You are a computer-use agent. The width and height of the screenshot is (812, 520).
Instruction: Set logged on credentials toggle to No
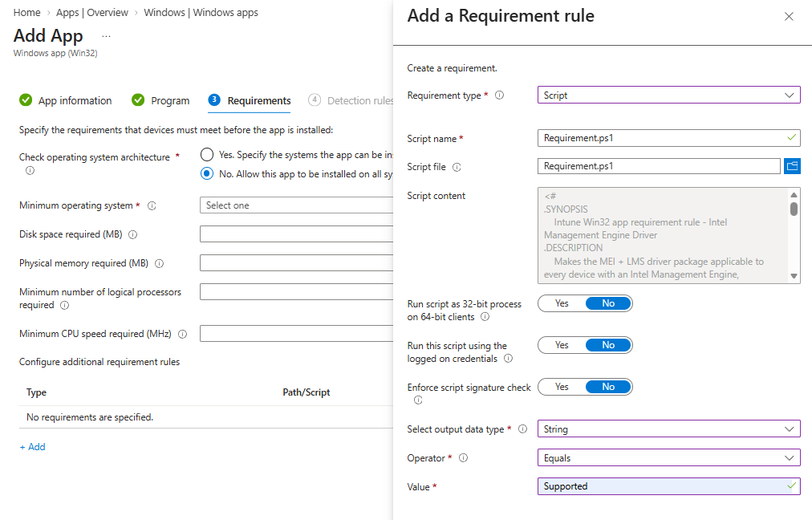click(x=608, y=345)
